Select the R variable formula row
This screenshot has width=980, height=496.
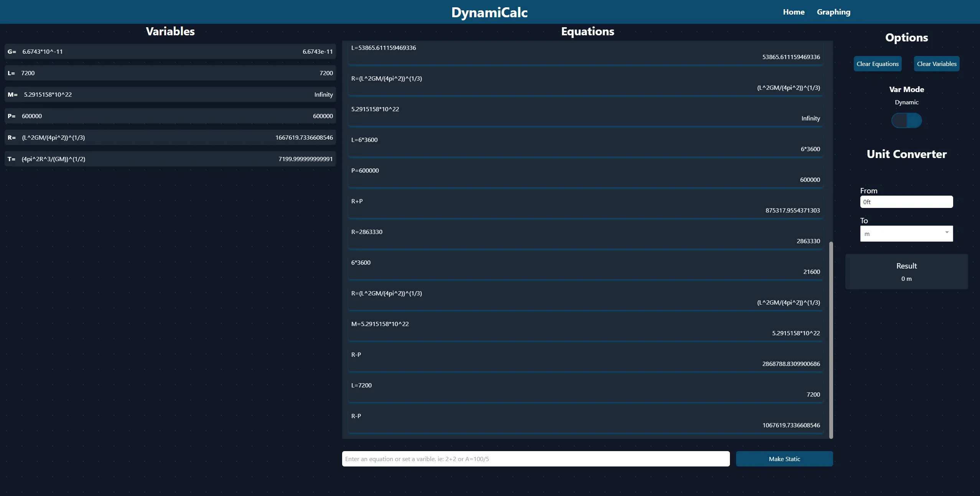click(170, 137)
